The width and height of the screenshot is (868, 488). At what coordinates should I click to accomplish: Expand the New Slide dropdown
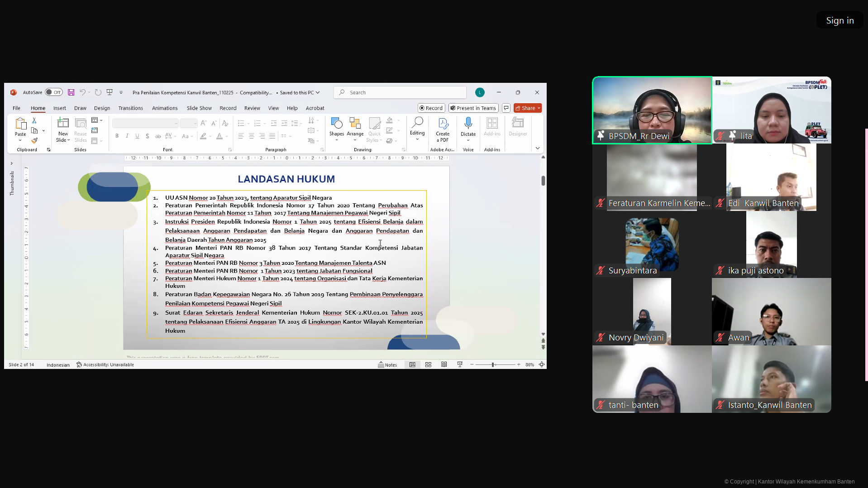pyautogui.click(x=63, y=140)
